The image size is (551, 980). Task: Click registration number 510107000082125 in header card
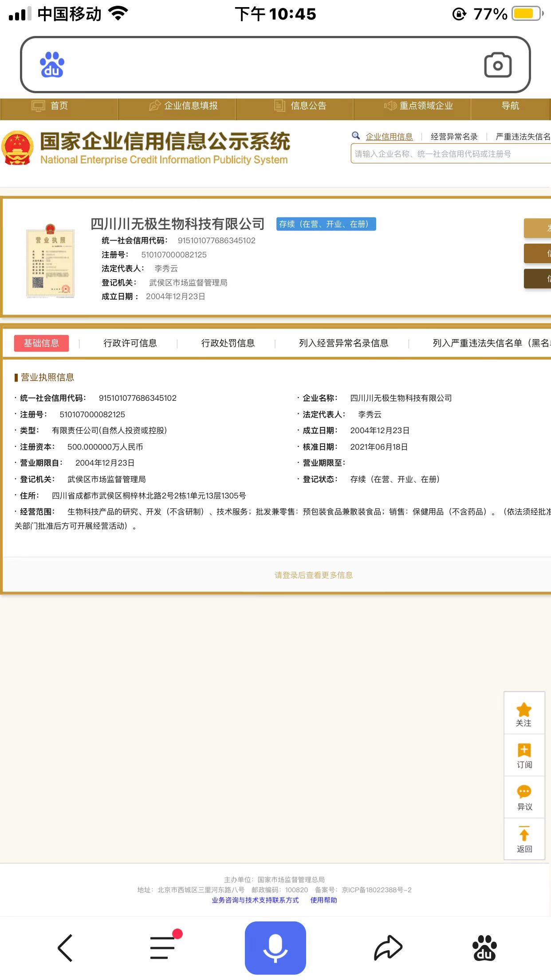pyautogui.click(x=174, y=255)
